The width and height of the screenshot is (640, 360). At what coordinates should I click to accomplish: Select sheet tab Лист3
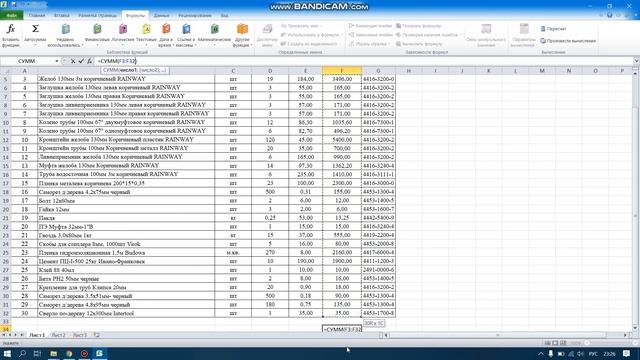(x=80, y=335)
